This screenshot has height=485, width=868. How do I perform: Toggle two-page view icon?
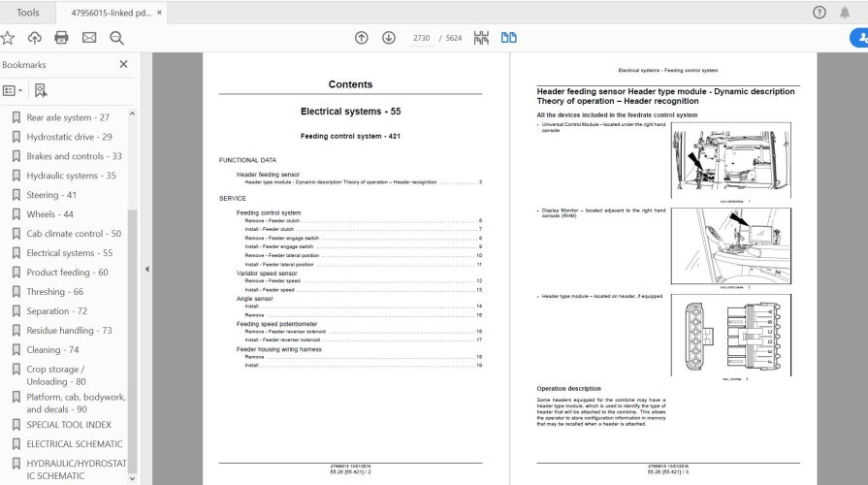509,38
